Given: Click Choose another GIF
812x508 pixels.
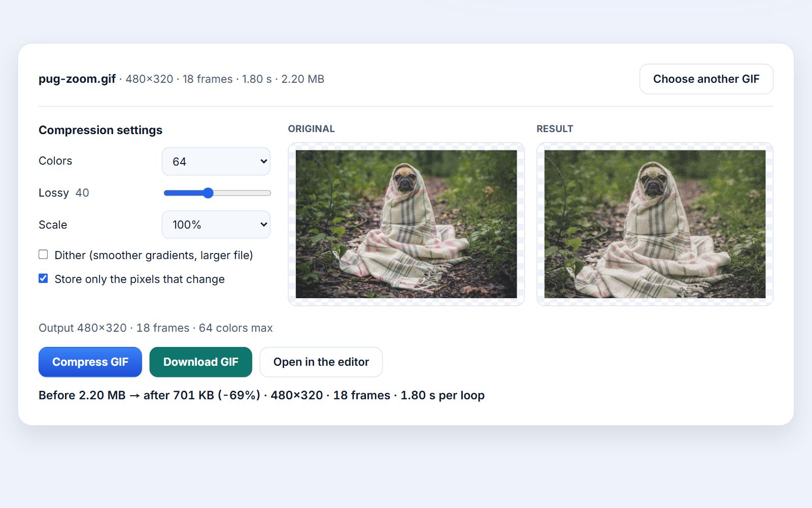Looking at the screenshot, I should pos(706,79).
